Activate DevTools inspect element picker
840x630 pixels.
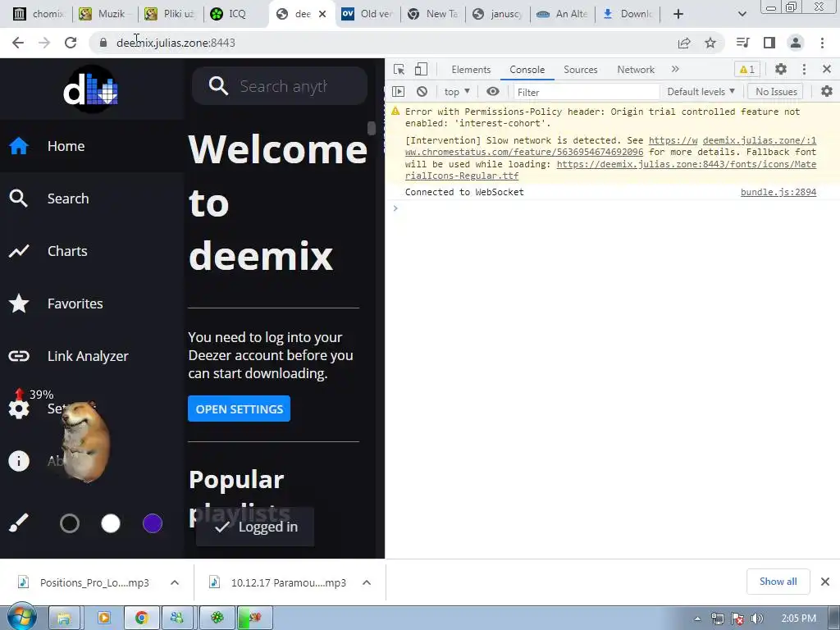point(399,70)
